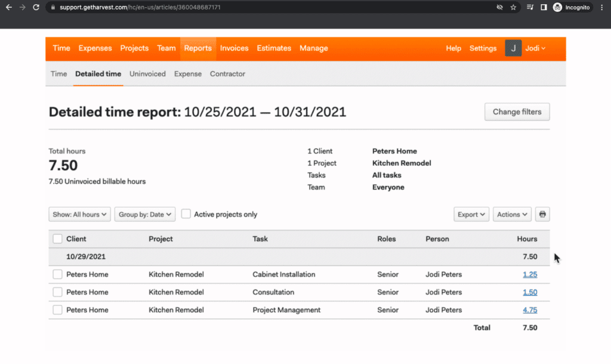Switch to the Uninvoiced tab

coord(147,74)
